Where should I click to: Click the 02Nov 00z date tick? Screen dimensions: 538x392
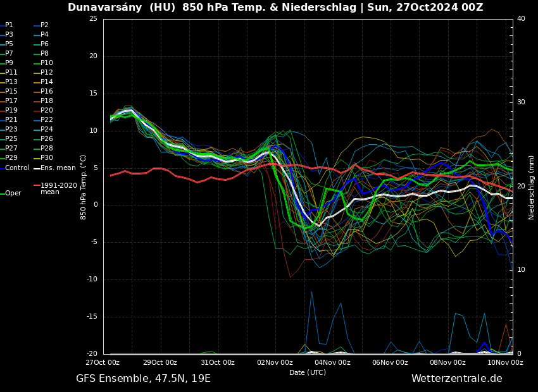pyautogui.click(x=275, y=363)
